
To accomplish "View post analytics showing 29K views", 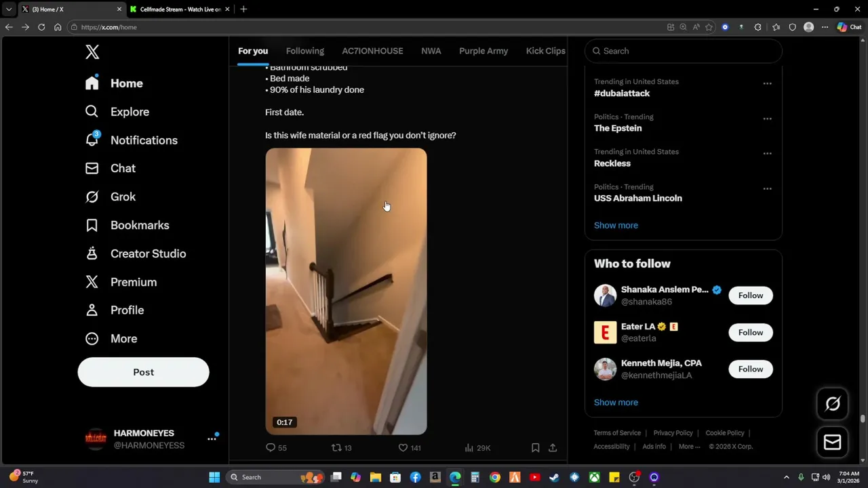I will (x=477, y=448).
